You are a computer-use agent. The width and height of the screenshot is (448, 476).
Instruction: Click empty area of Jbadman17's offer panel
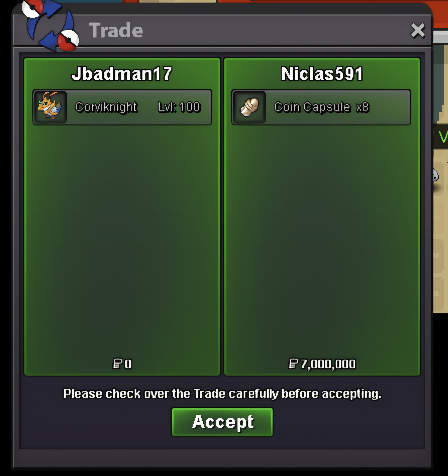tap(122, 239)
